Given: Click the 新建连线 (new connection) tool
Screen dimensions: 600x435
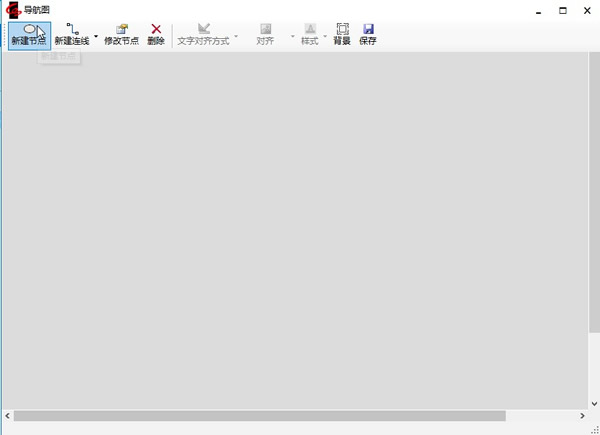Looking at the screenshot, I should point(71,35).
